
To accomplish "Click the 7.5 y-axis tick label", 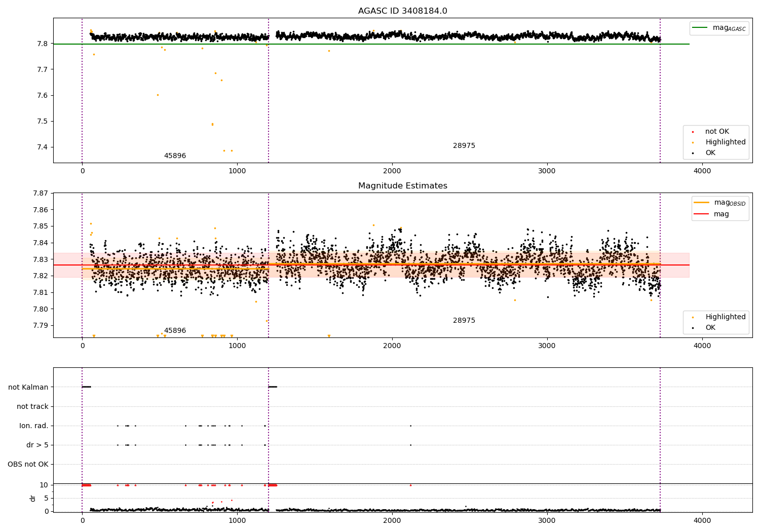I will 43,122.
